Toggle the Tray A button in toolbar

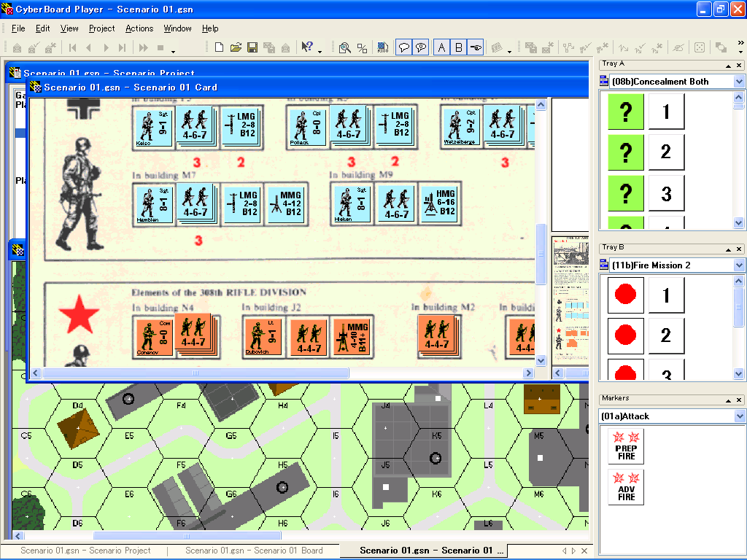click(441, 47)
